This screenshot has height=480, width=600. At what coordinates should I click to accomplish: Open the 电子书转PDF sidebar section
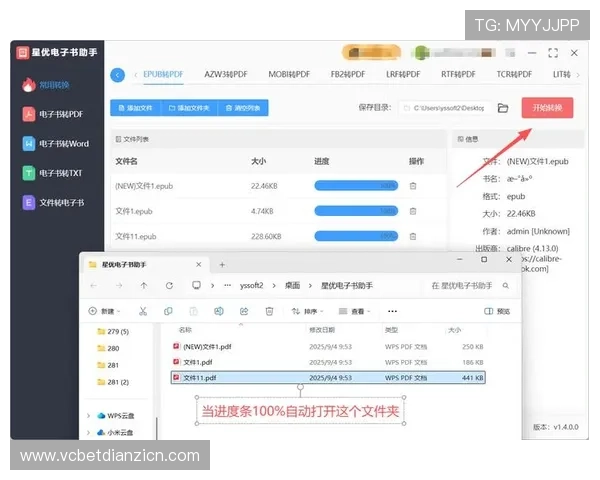coord(55,114)
